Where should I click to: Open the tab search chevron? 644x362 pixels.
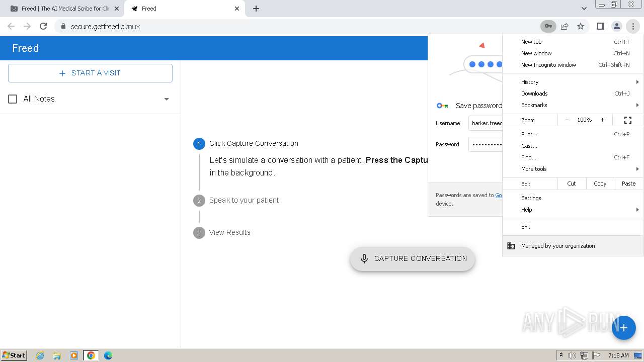[584, 9]
